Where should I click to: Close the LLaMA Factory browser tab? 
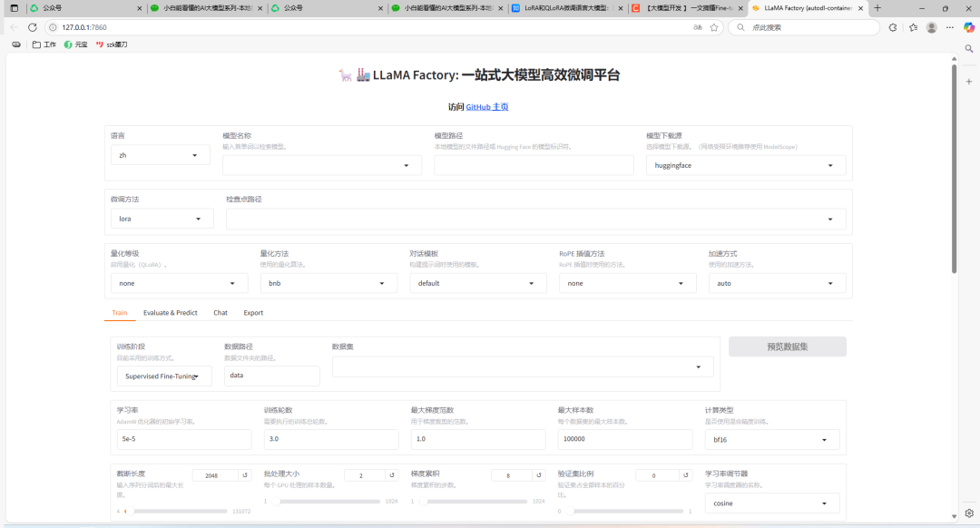coord(860,8)
